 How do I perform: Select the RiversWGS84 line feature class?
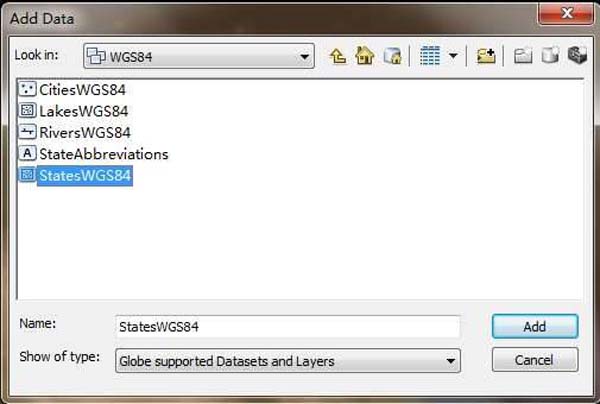pyautogui.click(x=75, y=133)
